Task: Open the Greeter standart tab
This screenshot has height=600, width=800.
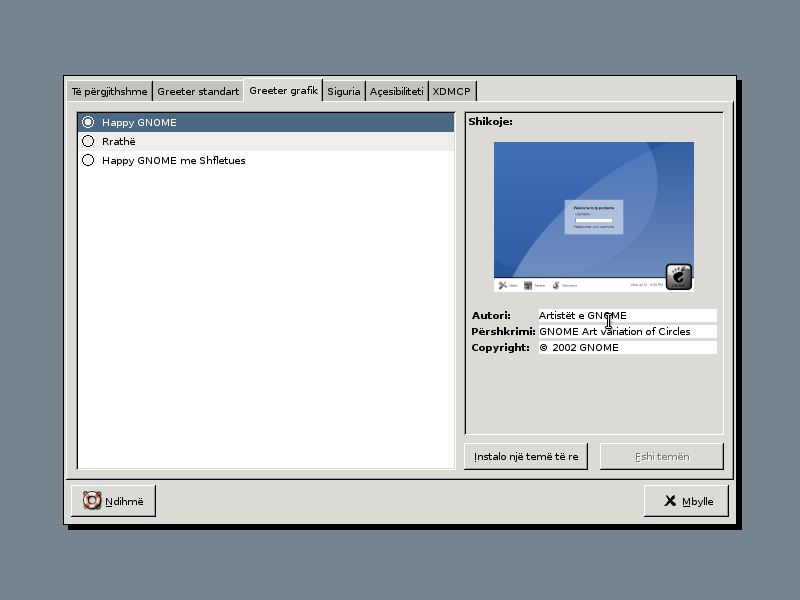Action: tap(198, 92)
